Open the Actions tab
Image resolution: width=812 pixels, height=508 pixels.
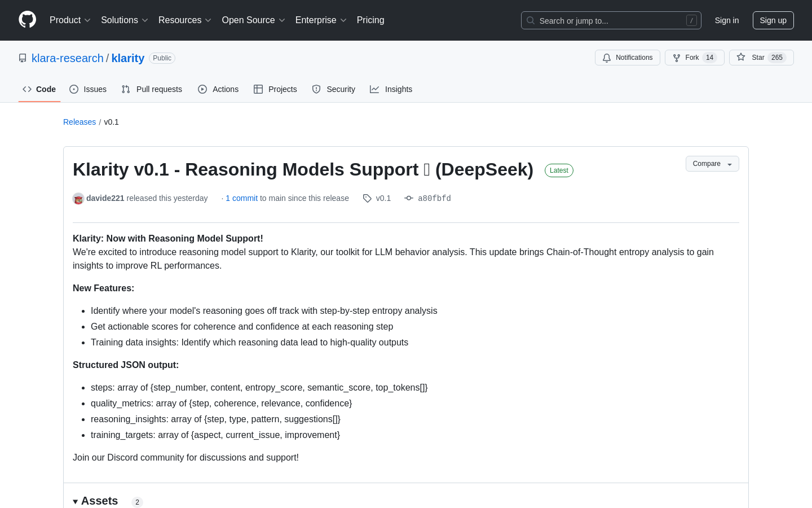pyautogui.click(x=218, y=89)
